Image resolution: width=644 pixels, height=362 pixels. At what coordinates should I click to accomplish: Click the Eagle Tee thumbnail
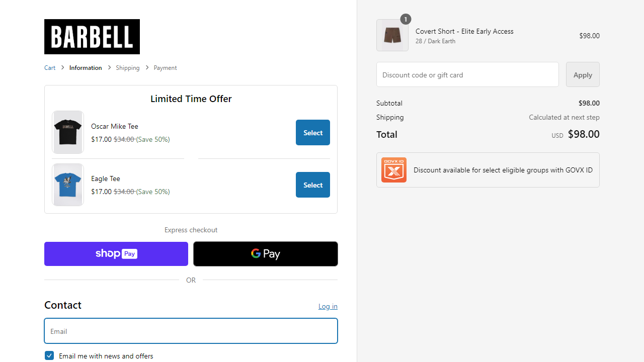pyautogui.click(x=68, y=185)
